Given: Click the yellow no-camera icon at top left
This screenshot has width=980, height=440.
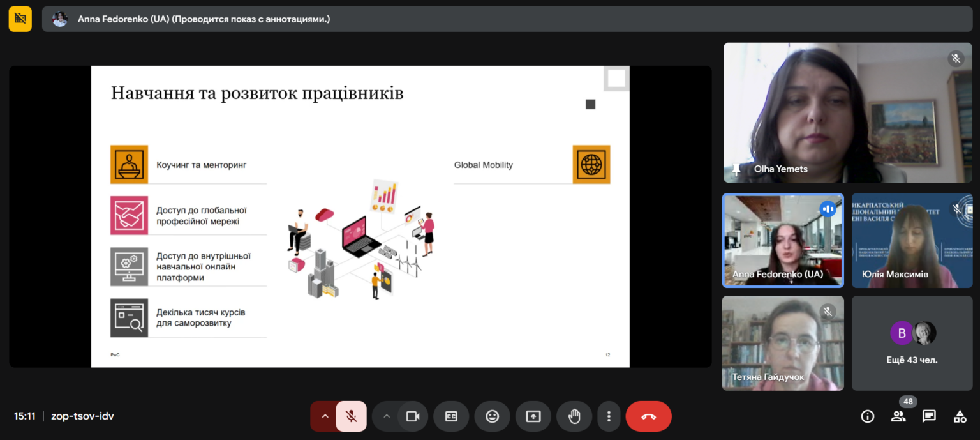Looking at the screenshot, I should [x=20, y=19].
